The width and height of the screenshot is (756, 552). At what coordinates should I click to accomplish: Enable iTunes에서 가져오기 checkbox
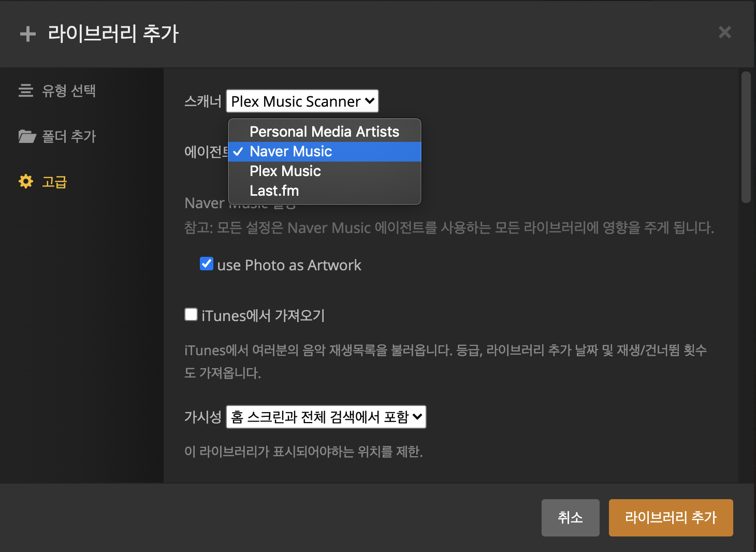click(x=191, y=314)
